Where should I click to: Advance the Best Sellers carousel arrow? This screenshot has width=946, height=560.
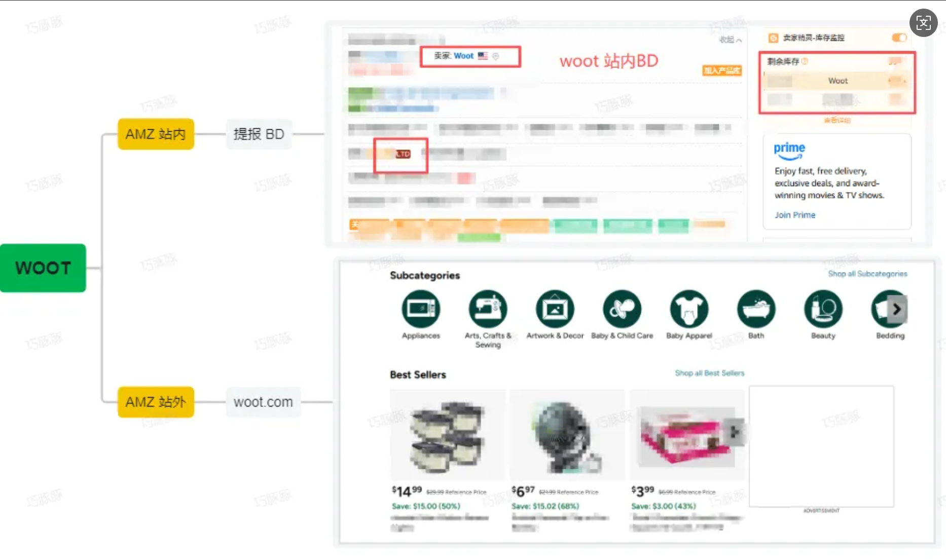(x=735, y=432)
